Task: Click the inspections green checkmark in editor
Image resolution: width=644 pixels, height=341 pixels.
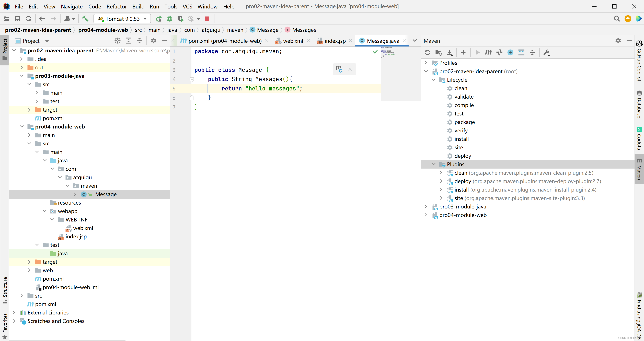Action: 375,52
